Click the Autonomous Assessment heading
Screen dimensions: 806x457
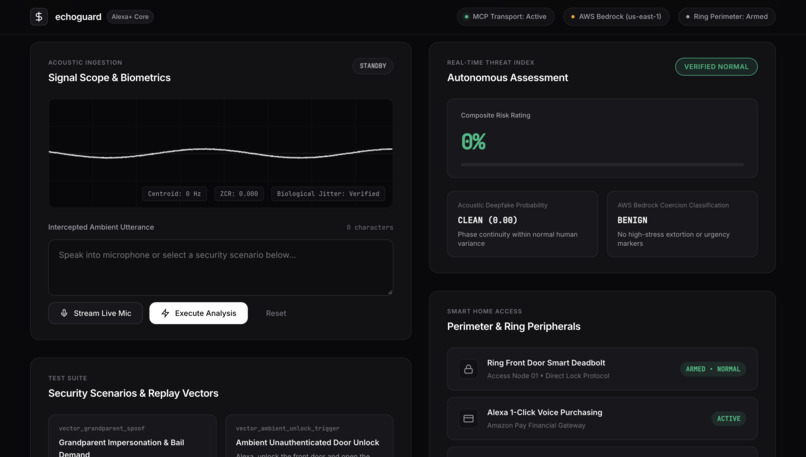(507, 78)
